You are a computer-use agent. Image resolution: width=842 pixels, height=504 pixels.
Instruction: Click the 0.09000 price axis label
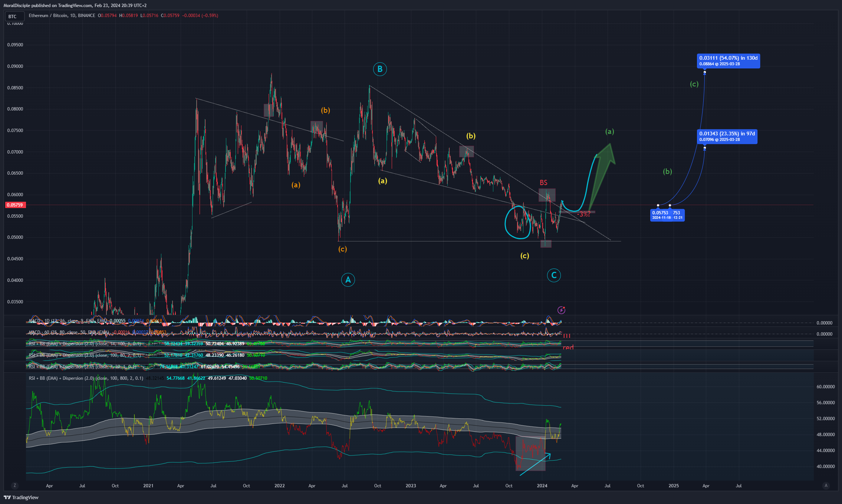click(x=15, y=66)
